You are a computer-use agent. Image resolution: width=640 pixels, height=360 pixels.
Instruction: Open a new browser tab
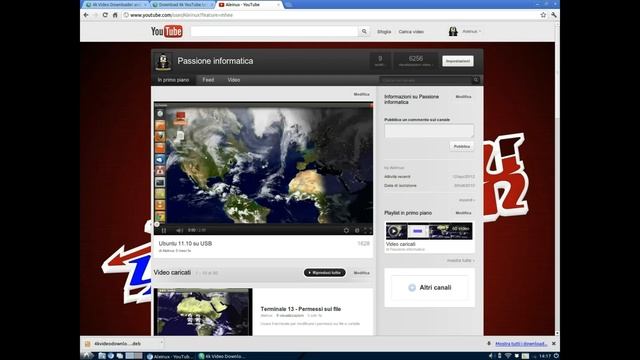point(288,4)
